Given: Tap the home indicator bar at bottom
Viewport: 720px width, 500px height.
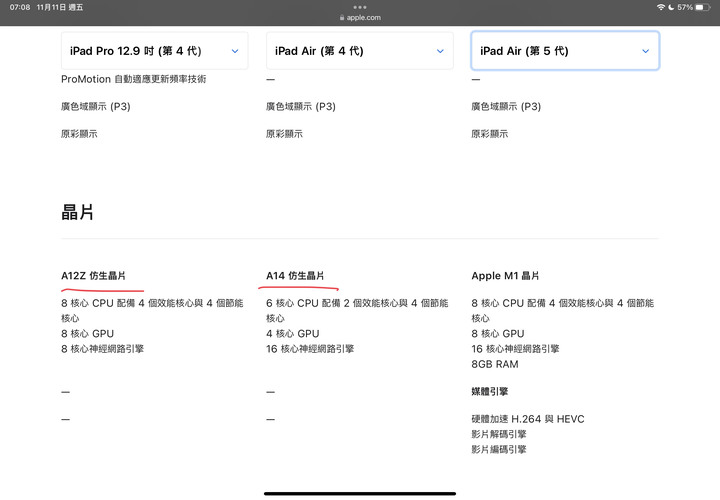Looking at the screenshot, I should pyautogui.click(x=360, y=494).
